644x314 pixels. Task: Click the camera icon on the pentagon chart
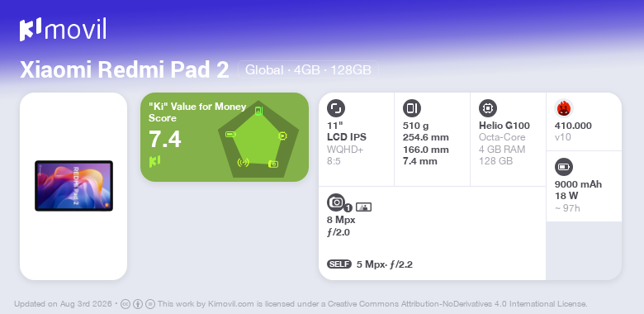(x=273, y=164)
